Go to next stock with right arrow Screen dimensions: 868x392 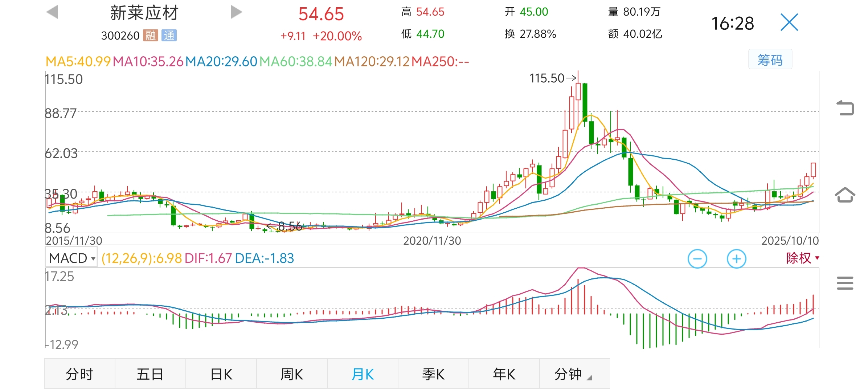(236, 12)
